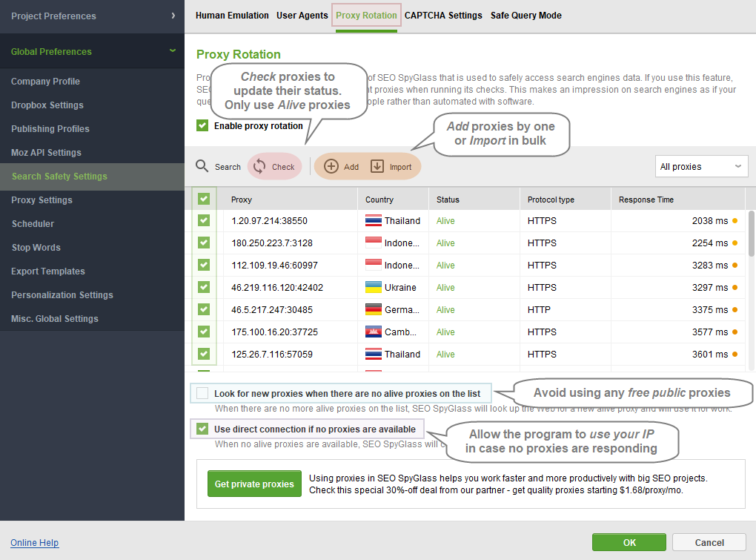
Task: Click Indonesia flag in 112.109.19.46:60997 row
Action: (373, 265)
